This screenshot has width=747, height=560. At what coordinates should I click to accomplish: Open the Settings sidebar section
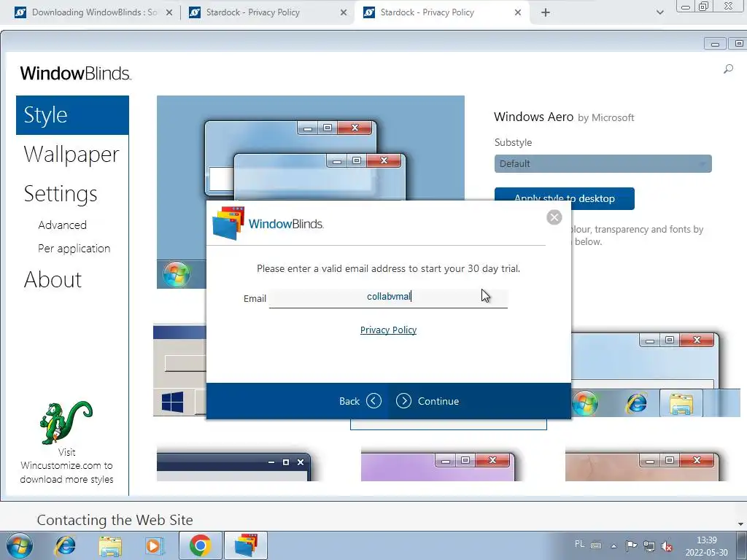(x=61, y=194)
